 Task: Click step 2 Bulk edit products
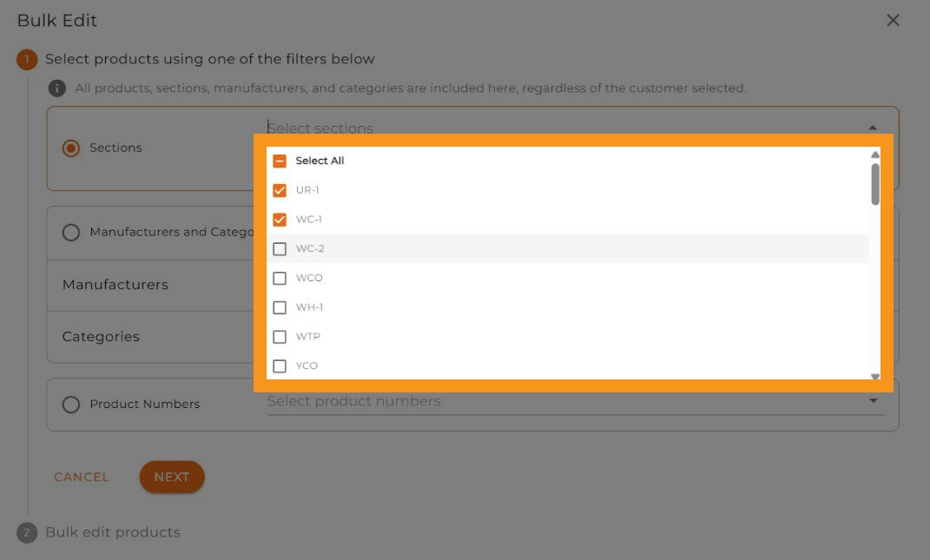pyautogui.click(x=112, y=532)
